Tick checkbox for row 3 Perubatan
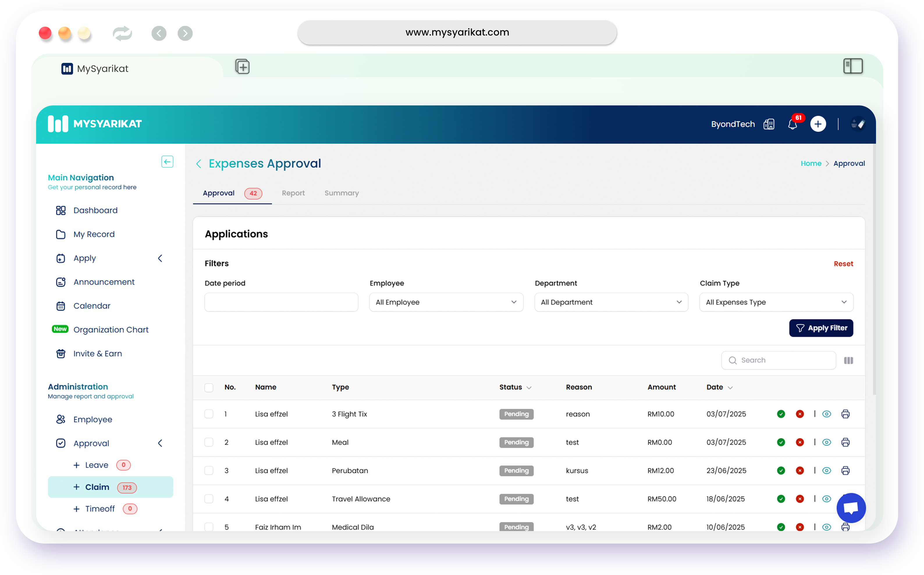 click(x=209, y=470)
